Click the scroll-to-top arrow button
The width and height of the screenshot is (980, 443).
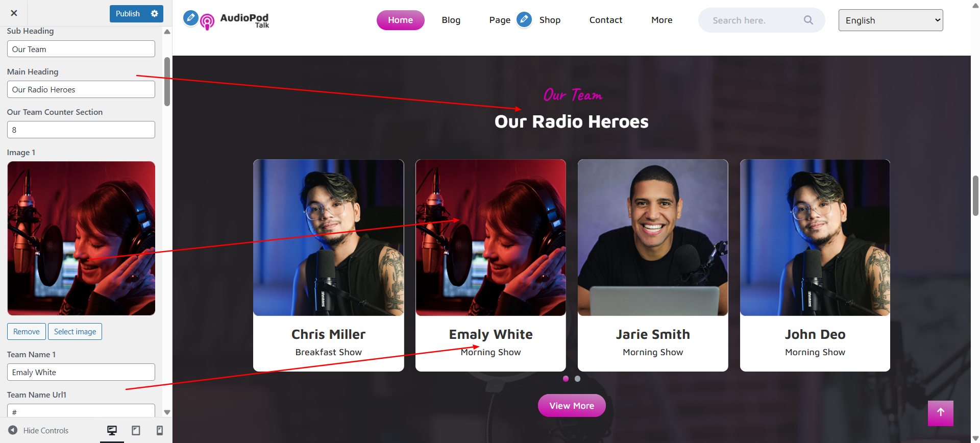pyautogui.click(x=940, y=413)
